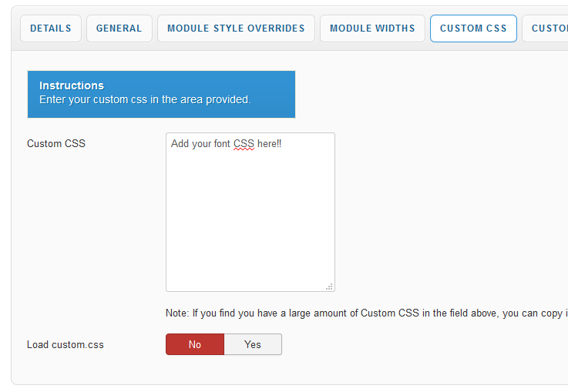Enable Load custom.css with Yes
Screen dimensions: 568x392
coord(253,344)
